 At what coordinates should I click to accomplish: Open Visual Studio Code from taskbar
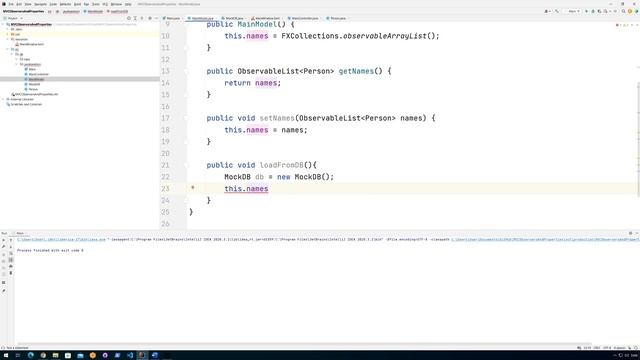130,355
